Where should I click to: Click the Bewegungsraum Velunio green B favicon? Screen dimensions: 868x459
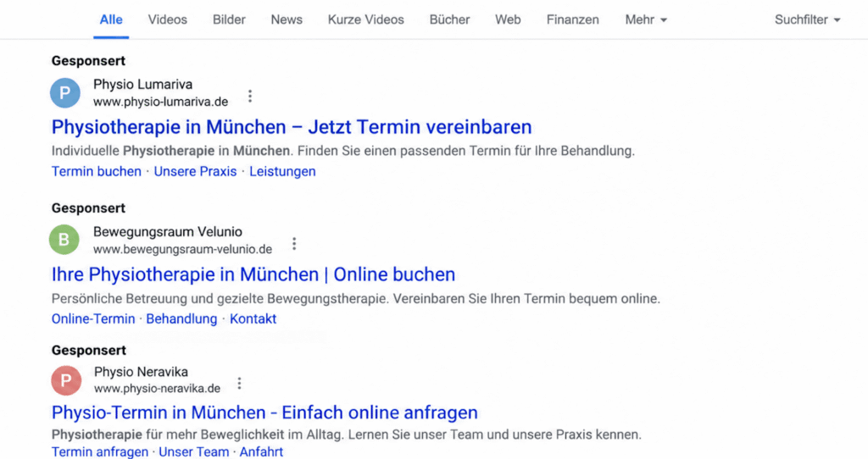tap(64, 240)
